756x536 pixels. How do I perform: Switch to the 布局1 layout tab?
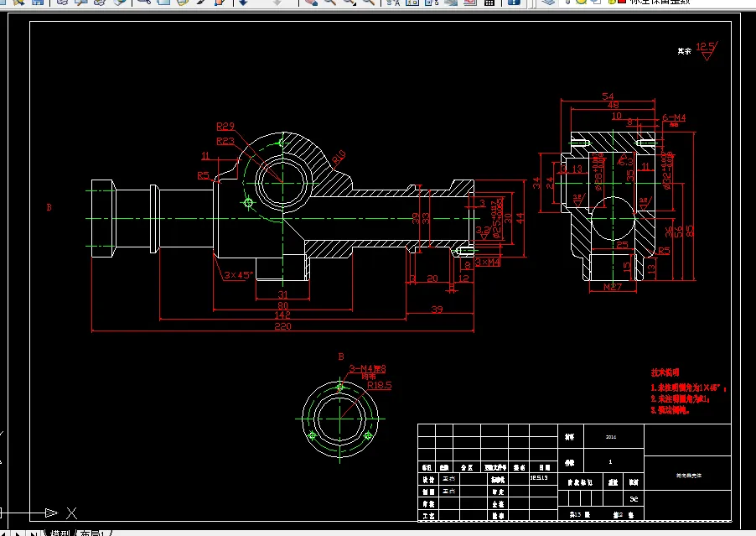click(93, 533)
